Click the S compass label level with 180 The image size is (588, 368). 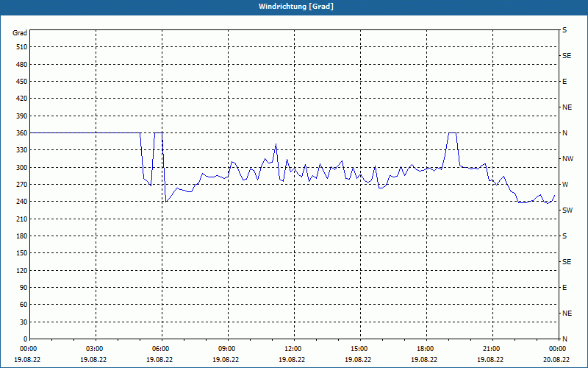tap(564, 236)
